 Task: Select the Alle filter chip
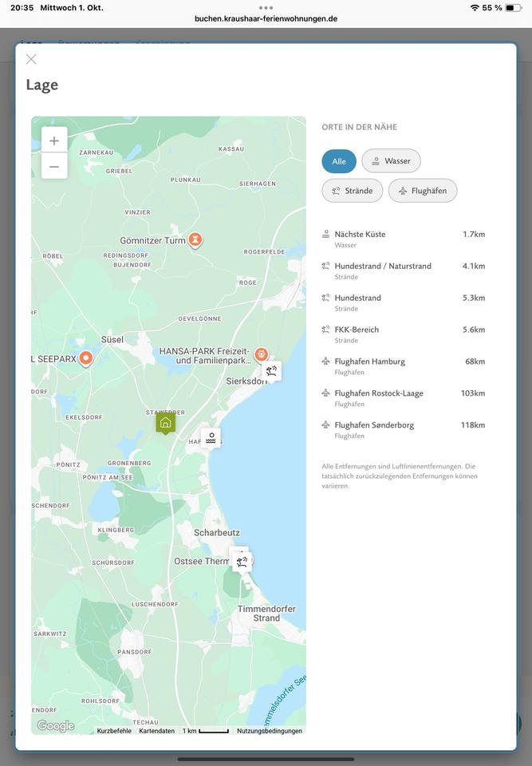click(339, 161)
